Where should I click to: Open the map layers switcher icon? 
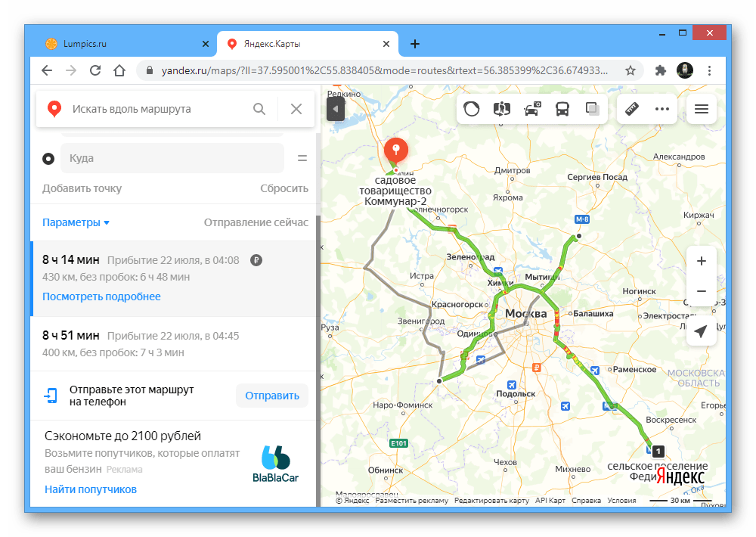[593, 109]
